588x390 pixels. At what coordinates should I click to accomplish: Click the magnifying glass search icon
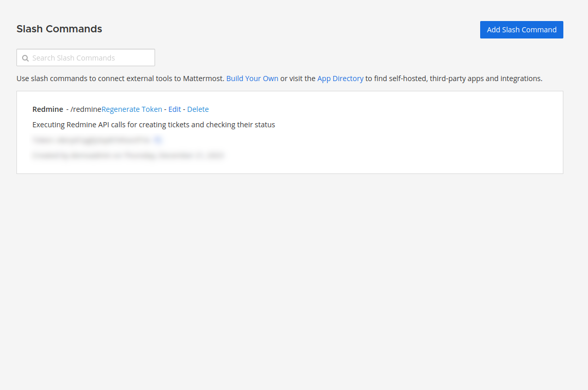click(x=25, y=58)
